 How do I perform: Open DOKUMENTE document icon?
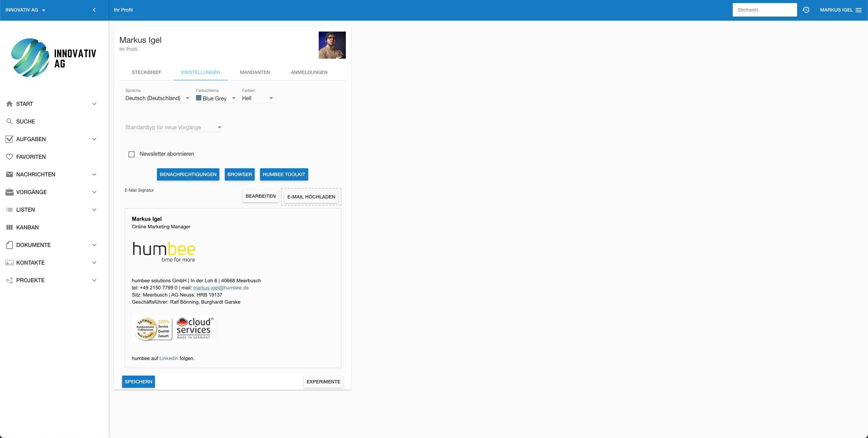9,245
